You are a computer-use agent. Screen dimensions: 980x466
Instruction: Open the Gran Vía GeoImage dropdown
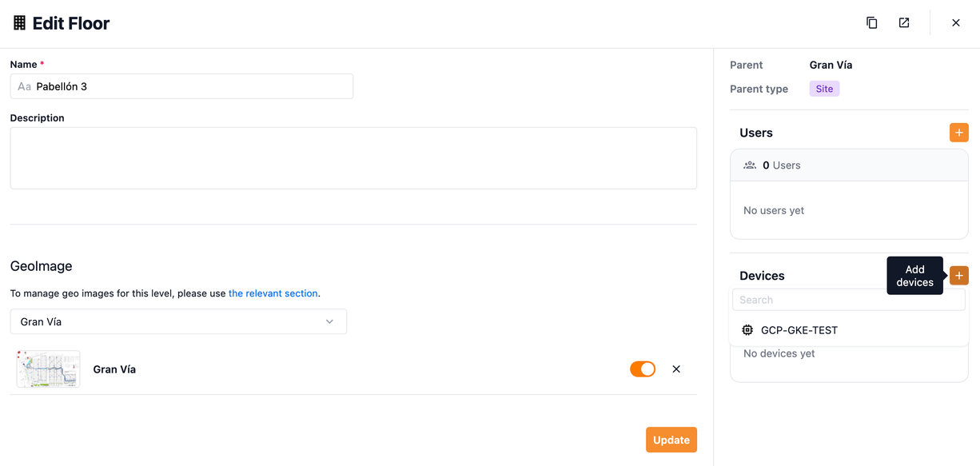[x=177, y=322]
